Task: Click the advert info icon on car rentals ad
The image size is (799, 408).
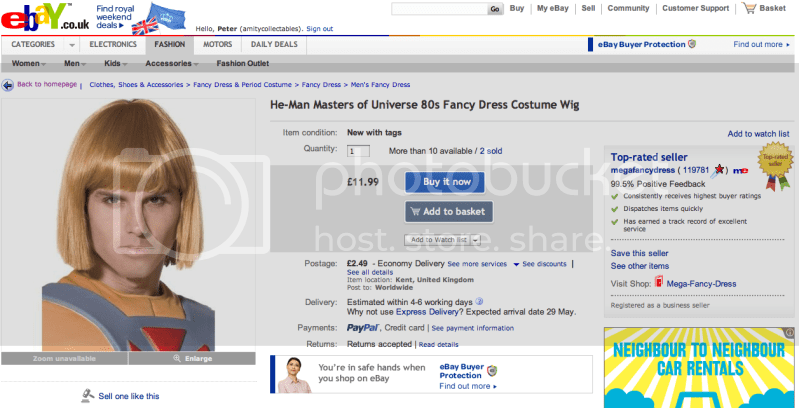Action: pyautogui.click(x=790, y=332)
